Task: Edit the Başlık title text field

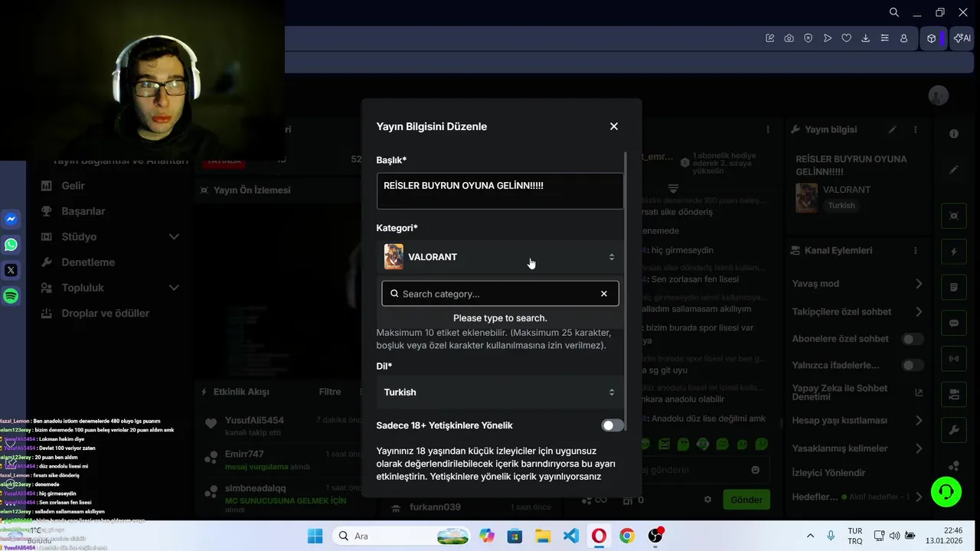Action: point(500,191)
